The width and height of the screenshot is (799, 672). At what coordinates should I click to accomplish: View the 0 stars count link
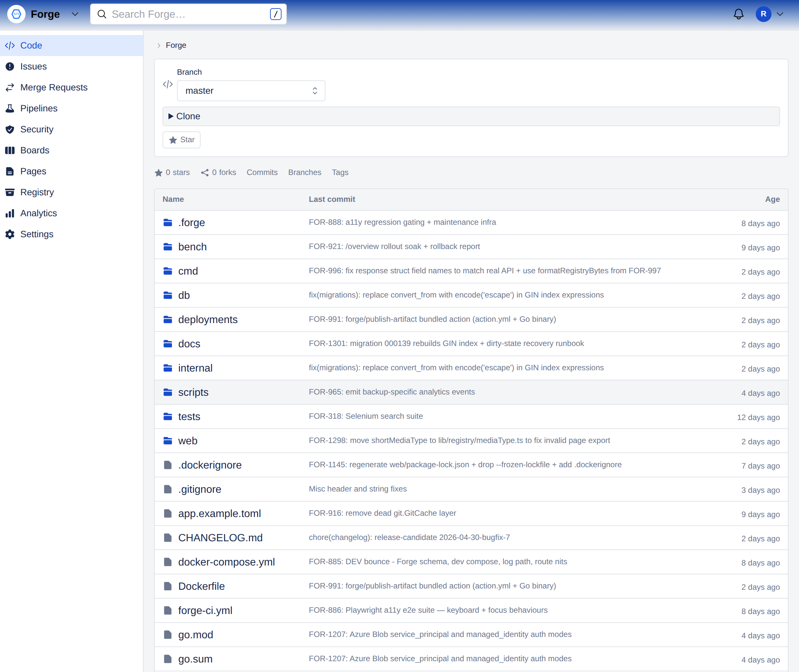click(172, 173)
